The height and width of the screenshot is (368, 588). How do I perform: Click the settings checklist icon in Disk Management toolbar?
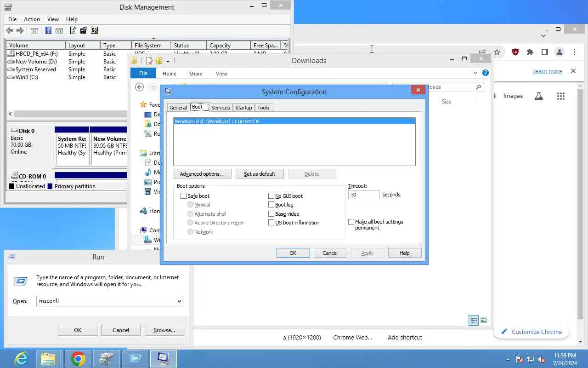pos(95,31)
